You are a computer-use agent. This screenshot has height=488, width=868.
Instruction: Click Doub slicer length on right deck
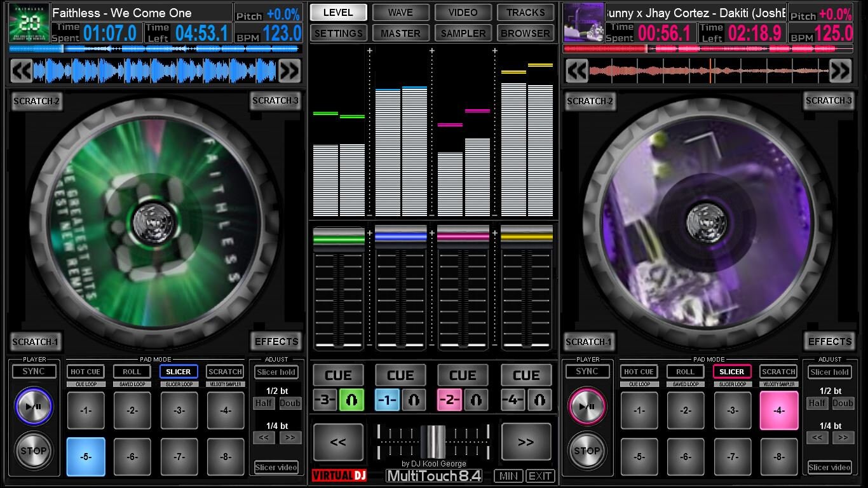(843, 403)
